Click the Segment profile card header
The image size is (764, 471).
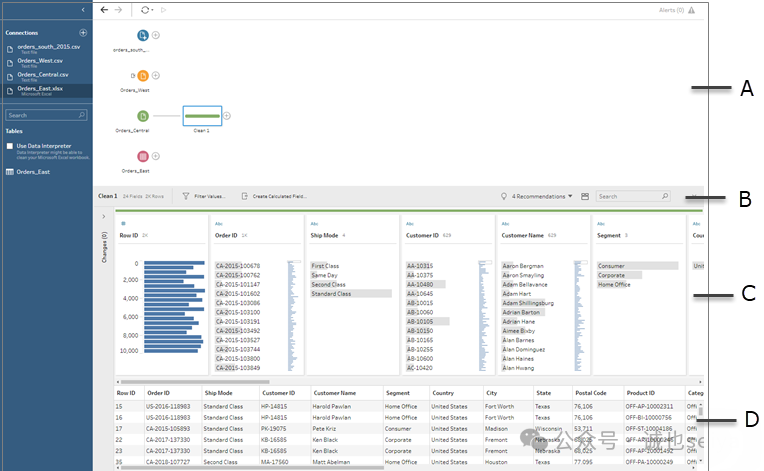point(609,235)
